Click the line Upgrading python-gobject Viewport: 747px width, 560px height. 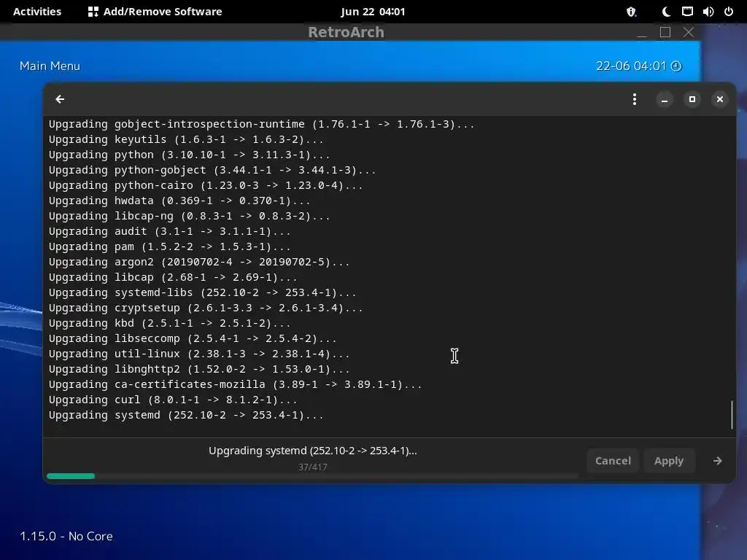tap(212, 170)
